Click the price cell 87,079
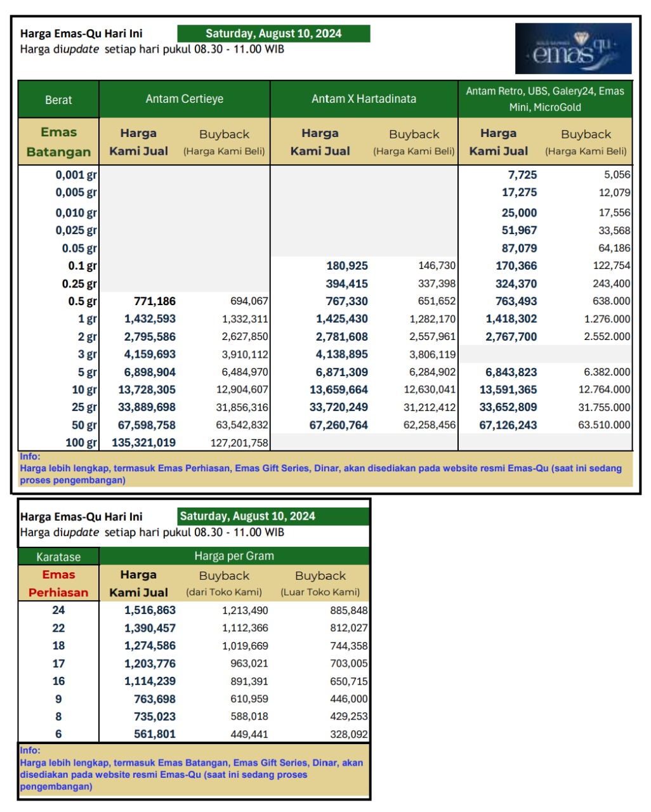The image size is (651, 812). [519, 249]
